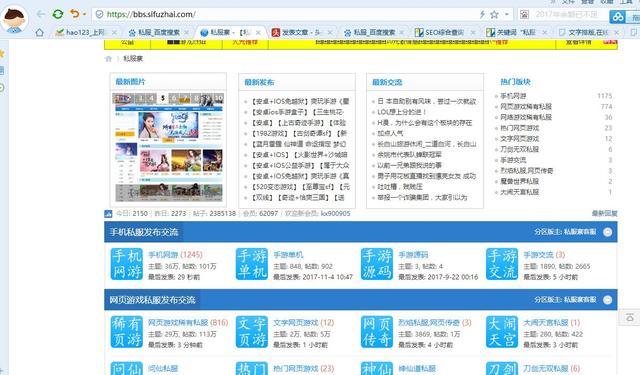Click the 大闹天宫 board icon
The width and height of the screenshot is (640, 375).
(502, 332)
